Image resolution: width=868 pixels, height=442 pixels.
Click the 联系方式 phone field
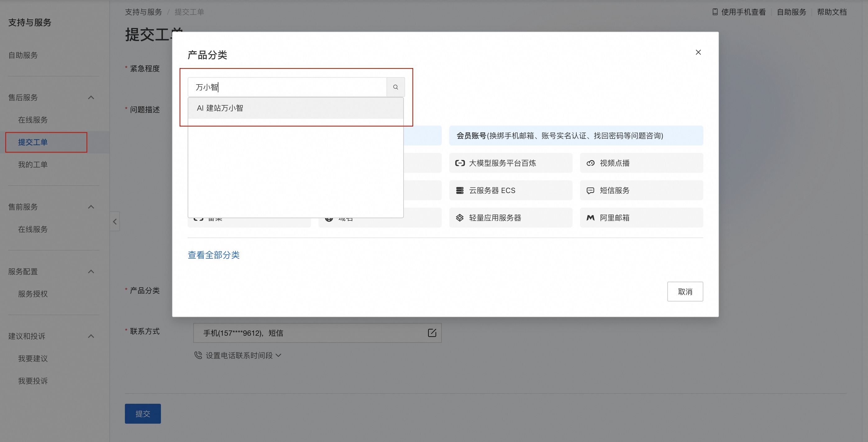(317, 333)
